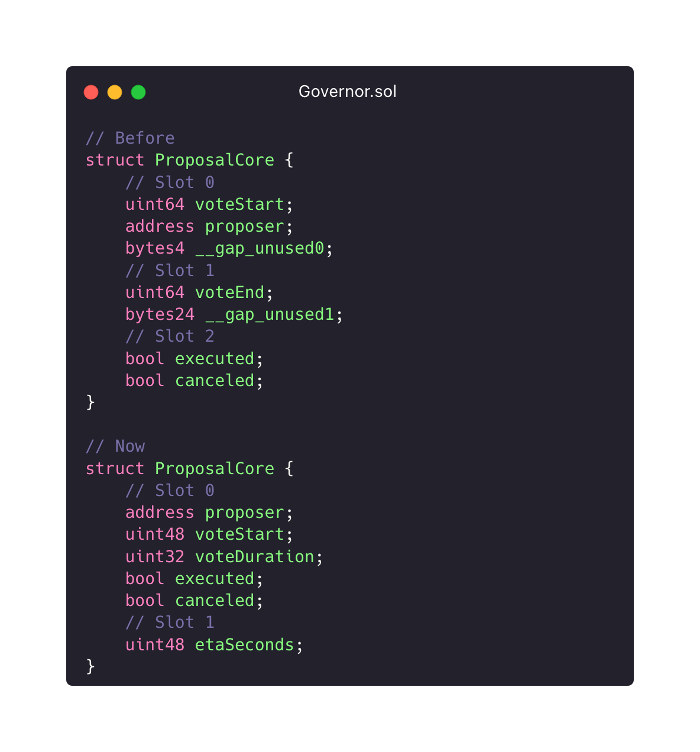700x752 pixels.
Task: Select the voteDuration field name
Action: click(x=254, y=557)
